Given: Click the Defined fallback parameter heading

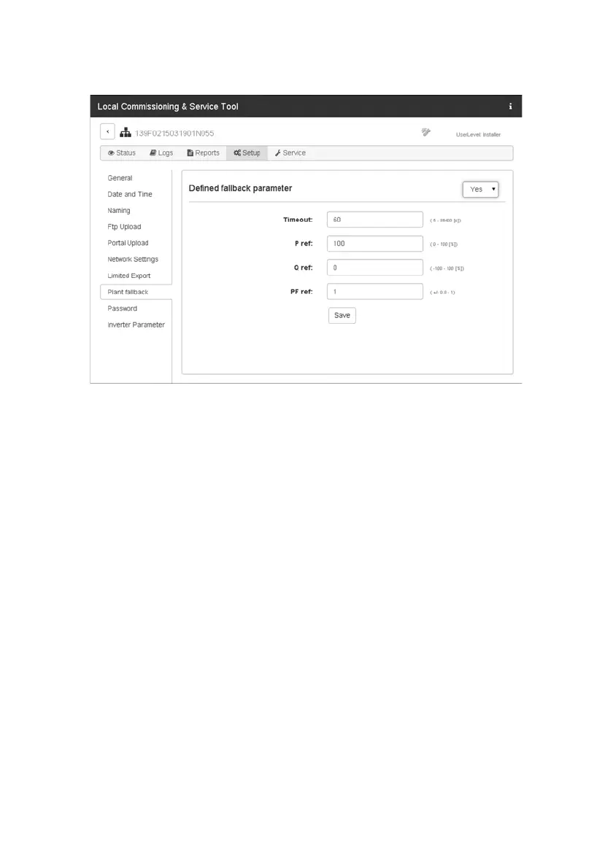Looking at the screenshot, I should click(x=240, y=188).
